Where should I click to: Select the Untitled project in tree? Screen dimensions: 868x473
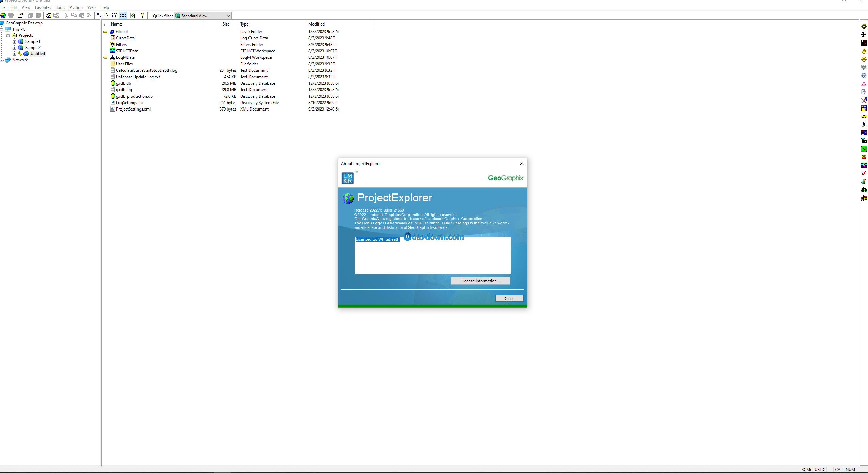click(x=37, y=54)
